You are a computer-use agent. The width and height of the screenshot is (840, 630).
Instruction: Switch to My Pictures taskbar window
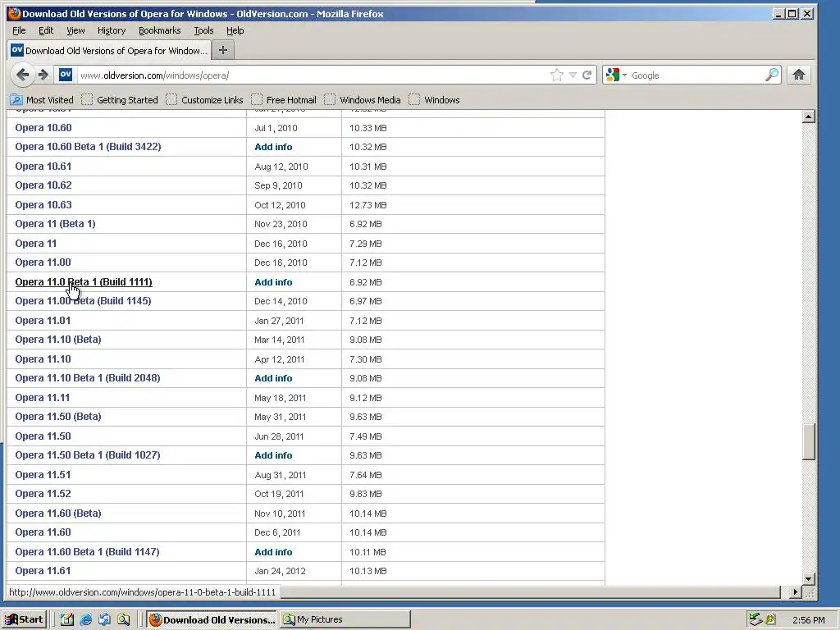345,619
